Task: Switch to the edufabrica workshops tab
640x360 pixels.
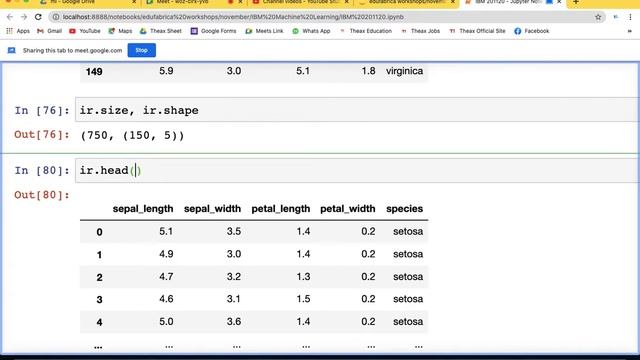Action: (406, 2)
